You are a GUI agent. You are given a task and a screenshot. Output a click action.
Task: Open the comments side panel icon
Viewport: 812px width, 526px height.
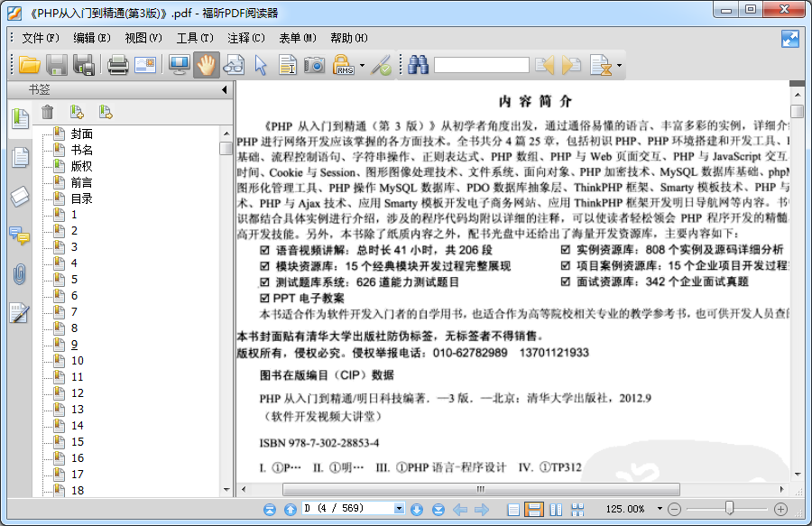20,235
